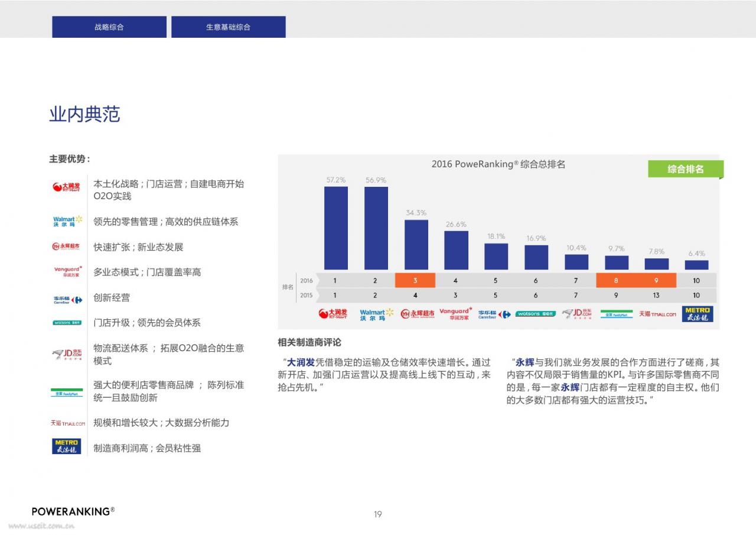Click the METRO logo under the ranking chart
The image size is (756, 535).
(x=697, y=314)
